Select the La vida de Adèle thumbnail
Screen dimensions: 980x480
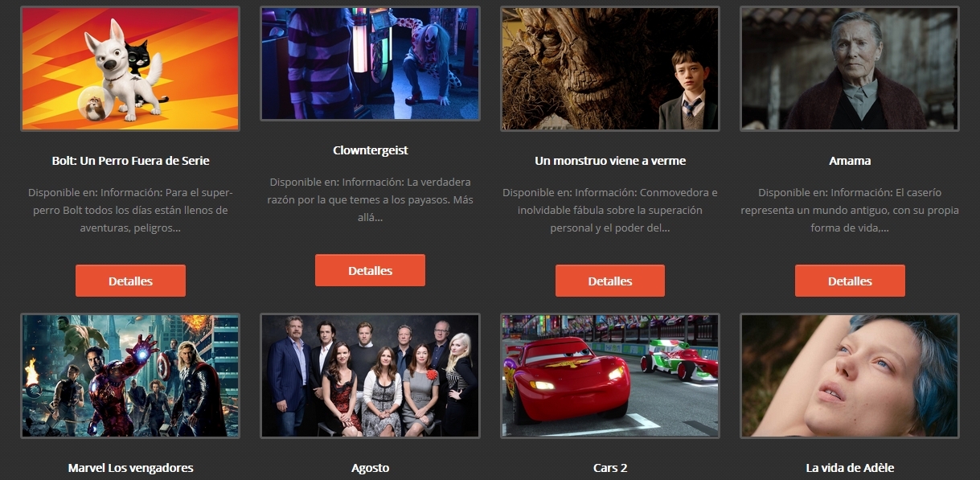(850, 375)
